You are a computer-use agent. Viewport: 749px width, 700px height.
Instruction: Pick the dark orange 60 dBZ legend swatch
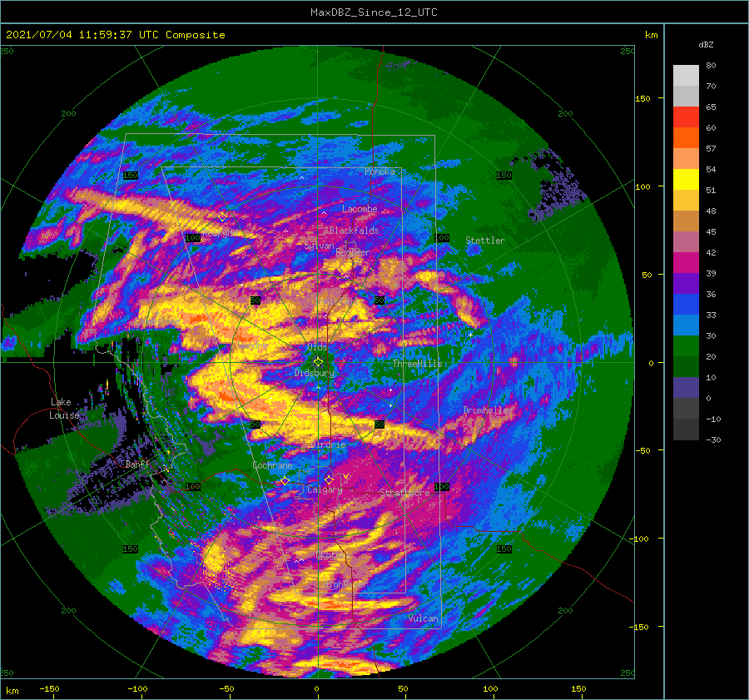[686, 137]
